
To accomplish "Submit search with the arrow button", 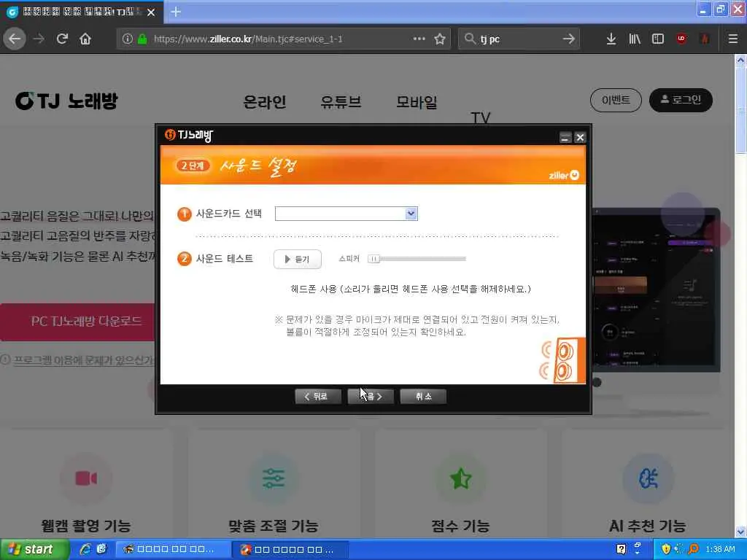I will 569,39.
